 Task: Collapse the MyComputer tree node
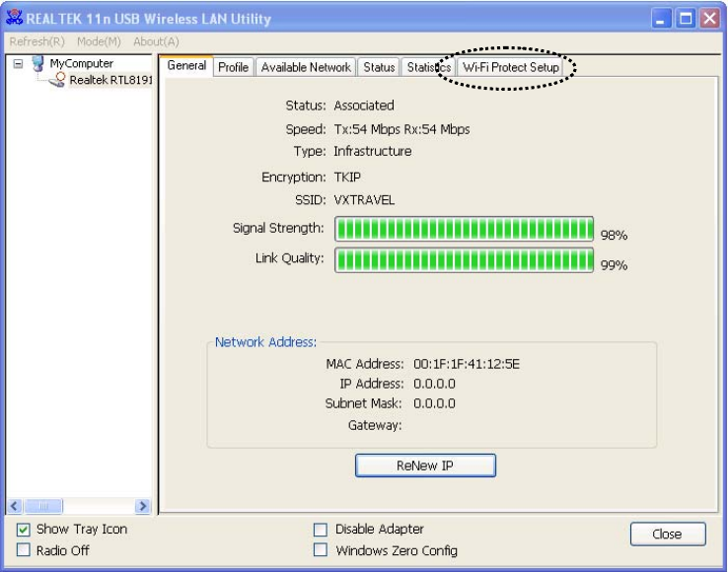18,63
